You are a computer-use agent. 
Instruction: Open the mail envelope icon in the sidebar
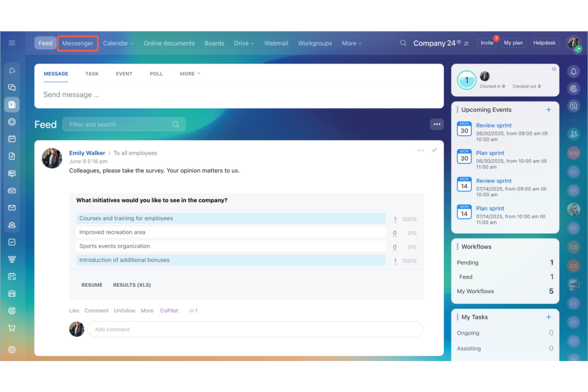[x=12, y=208]
